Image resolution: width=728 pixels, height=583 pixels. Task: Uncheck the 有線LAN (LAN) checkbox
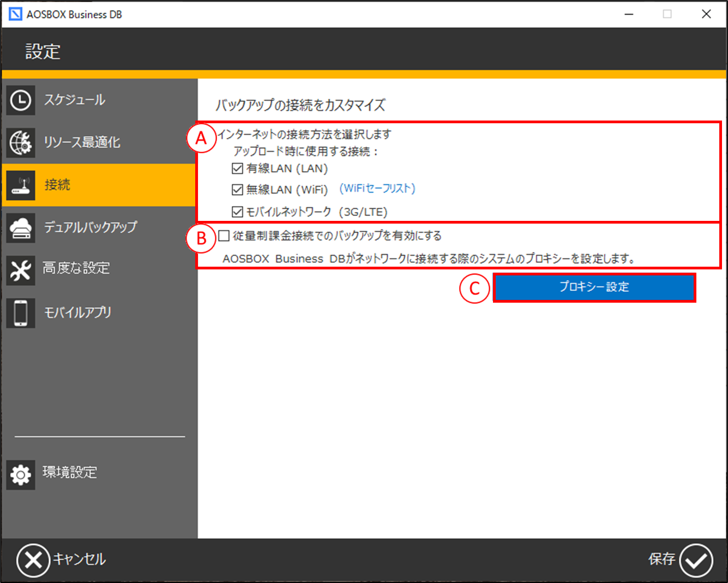coord(237,169)
